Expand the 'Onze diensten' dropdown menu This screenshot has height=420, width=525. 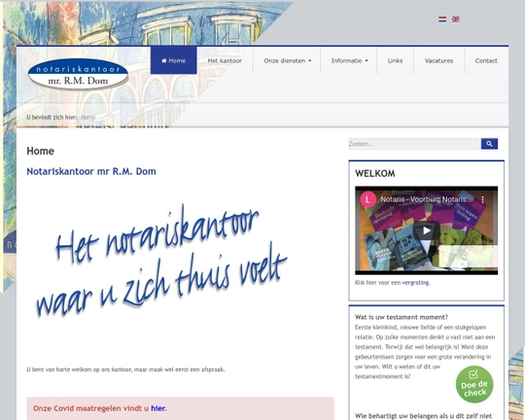pyautogui.click(x=287, y=60)
